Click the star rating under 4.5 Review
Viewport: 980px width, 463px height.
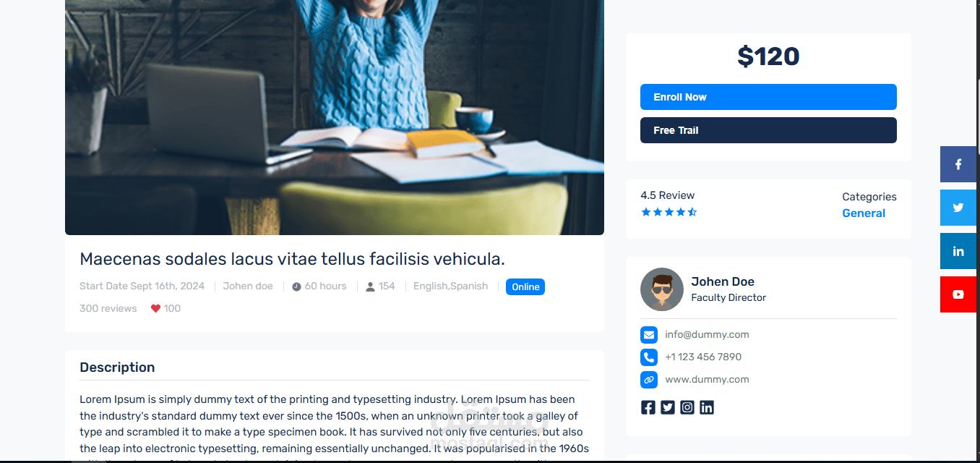point(669,212)
